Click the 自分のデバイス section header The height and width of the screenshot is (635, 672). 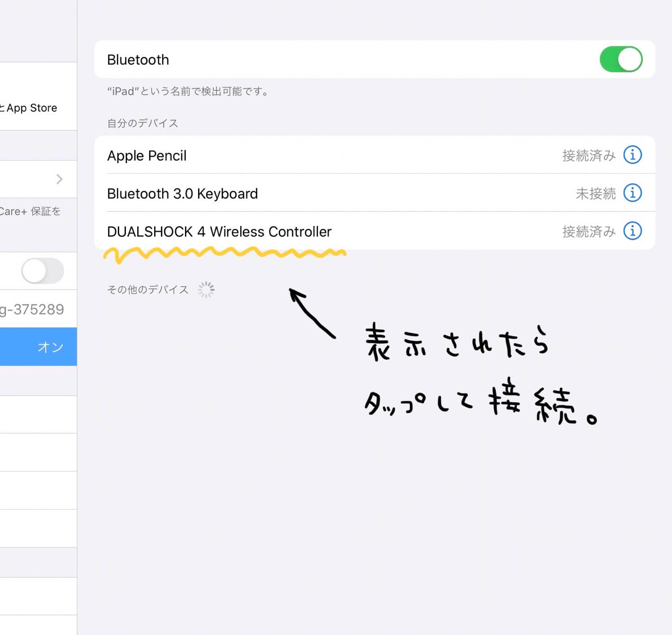coord(142,123)
